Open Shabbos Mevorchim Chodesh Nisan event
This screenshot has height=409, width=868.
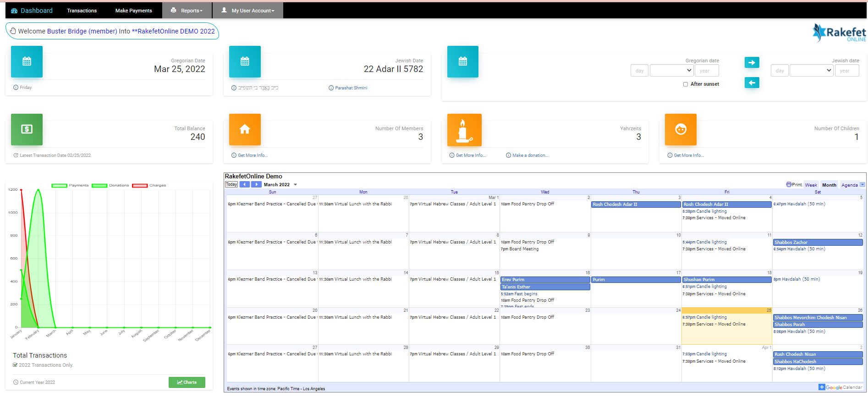tap(818, 318)
